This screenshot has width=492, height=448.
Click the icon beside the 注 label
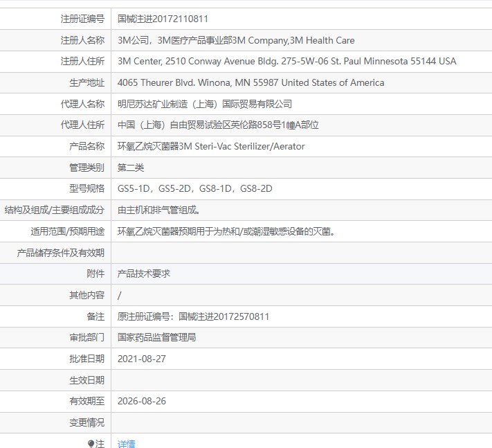pyautogui.click(x=91, y=444)
